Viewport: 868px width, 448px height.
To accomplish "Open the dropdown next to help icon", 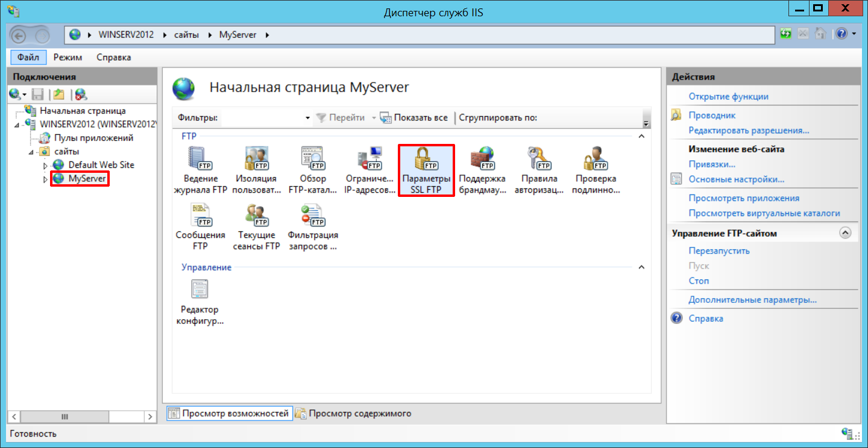I will point(854,34).
